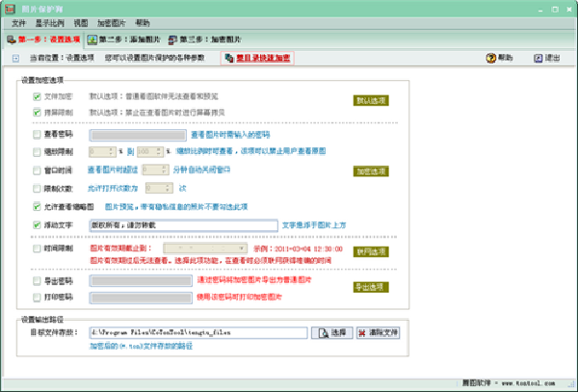
Task: Open the 加密图片 menu
Action: point(112,23)
